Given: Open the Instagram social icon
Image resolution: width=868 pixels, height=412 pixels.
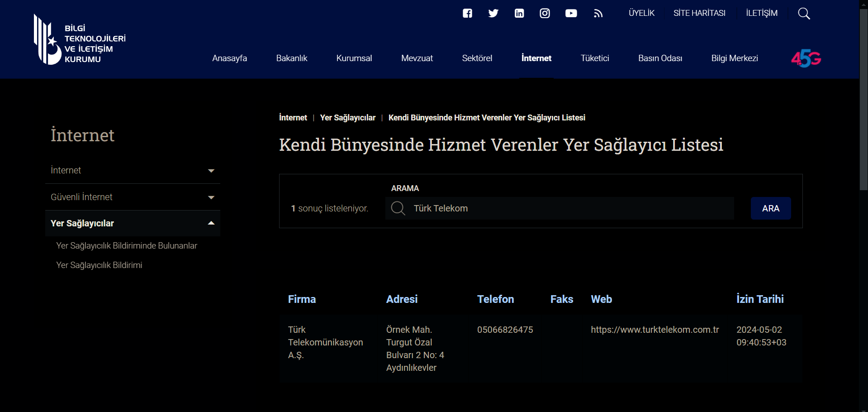Looking at the screenshot, I should click(x=545, y=13).
